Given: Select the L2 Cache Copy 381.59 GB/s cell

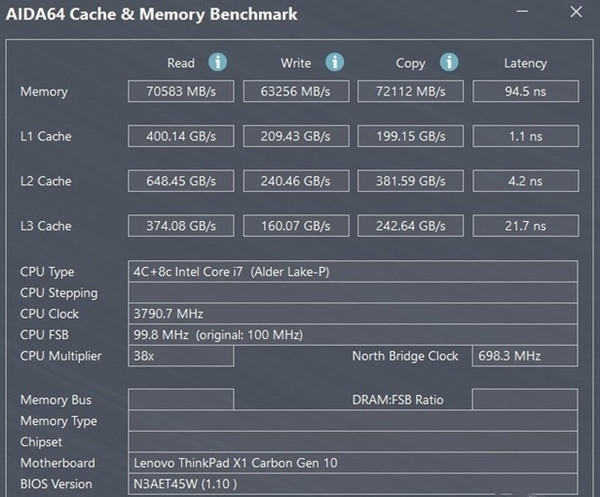Looking at the screenshot, I should click(x=410, y=181).
